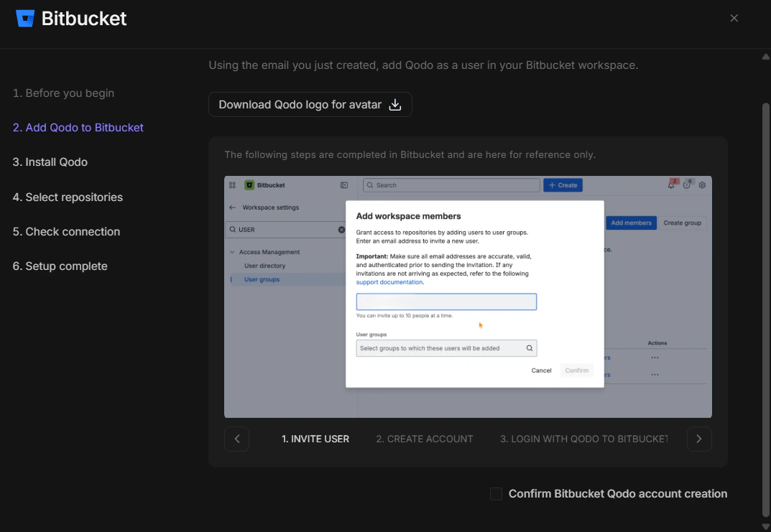Click the scrollbar up arrow
Image resolution: width=771 pixels, height=532 pixels.
pyautogui.click(x=765, y=57)
